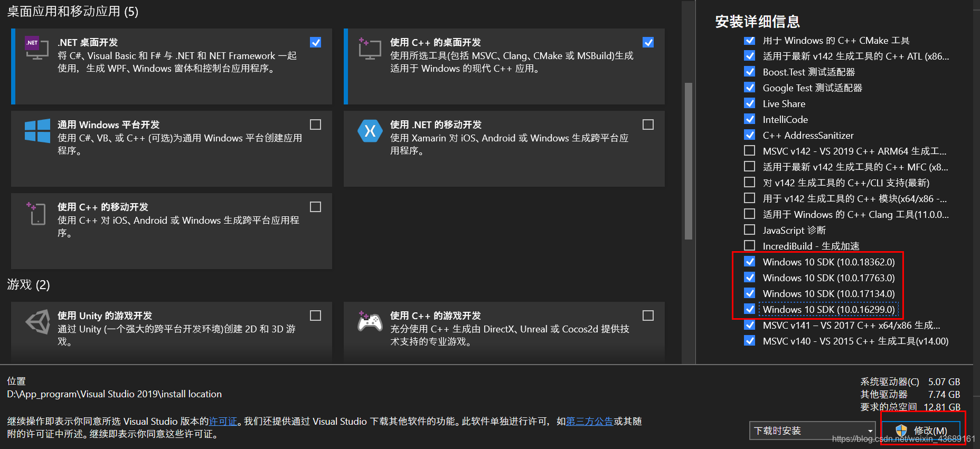Check the C++ 模块 (x64/x86) component
The width and height of the screenshot is (980, 449).
pos(749,198)
